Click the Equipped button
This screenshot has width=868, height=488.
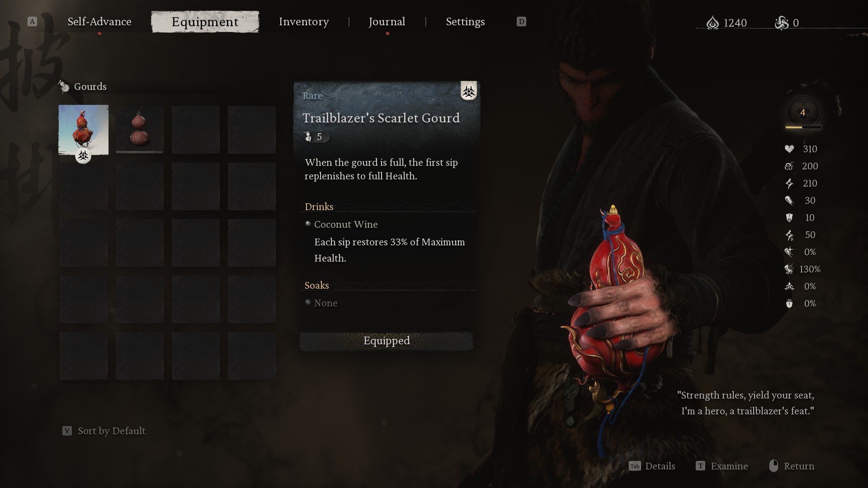click(x=387, y=340)
